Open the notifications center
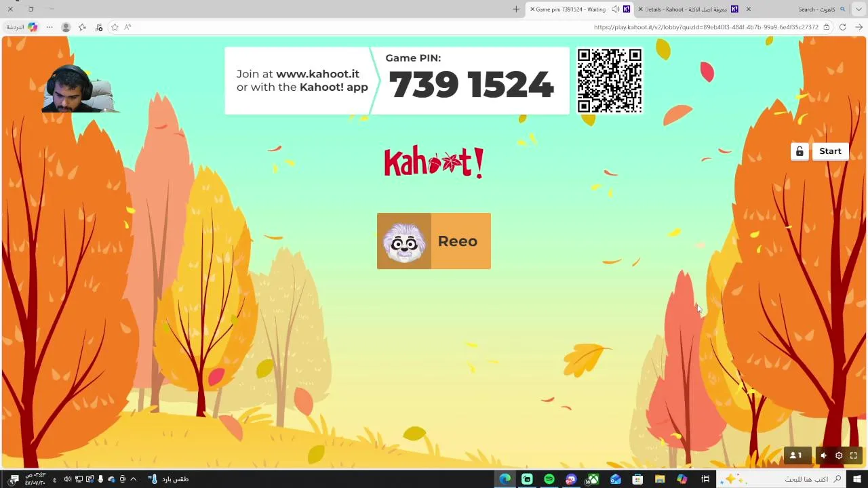Viewport: 868px width, 488px height. pos(14,479)
